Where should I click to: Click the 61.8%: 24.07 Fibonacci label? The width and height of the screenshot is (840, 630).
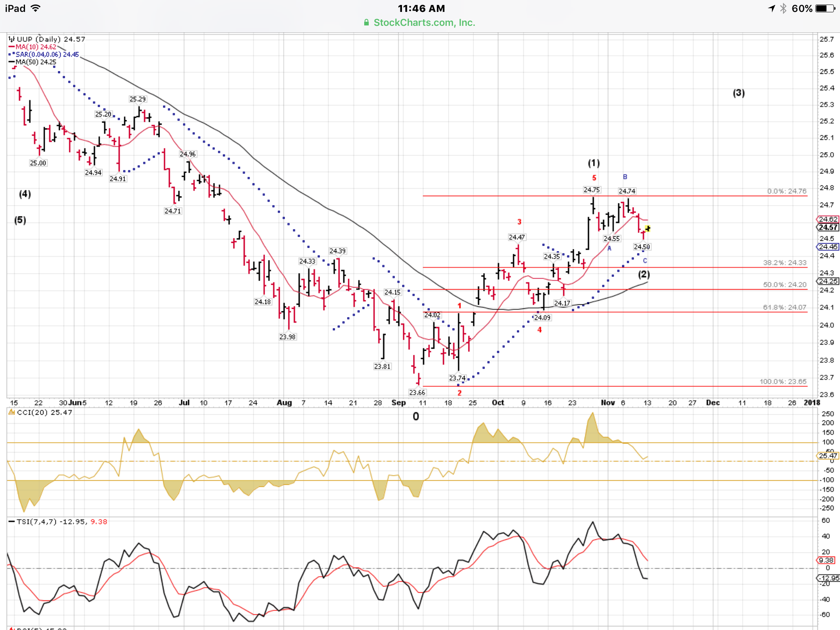click(x=785, y=307)
